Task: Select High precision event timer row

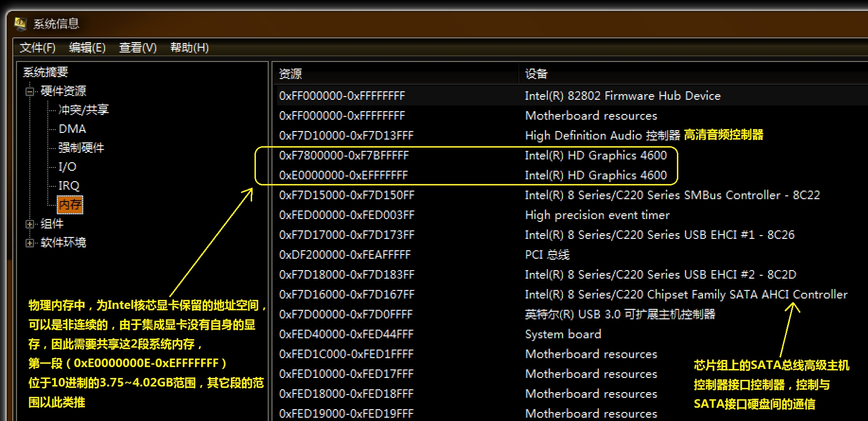Action: pos(571,215)
